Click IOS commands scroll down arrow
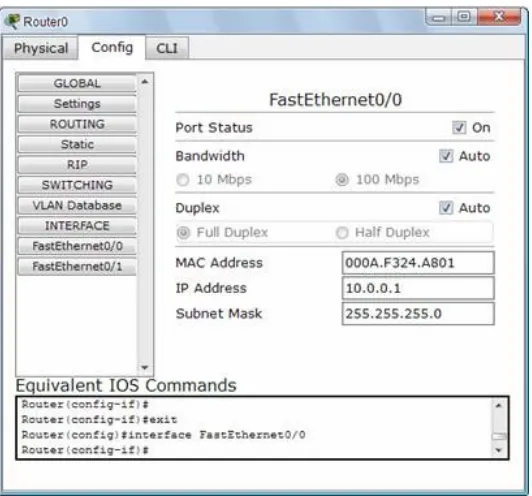532x496 pixels. [499, 450]
